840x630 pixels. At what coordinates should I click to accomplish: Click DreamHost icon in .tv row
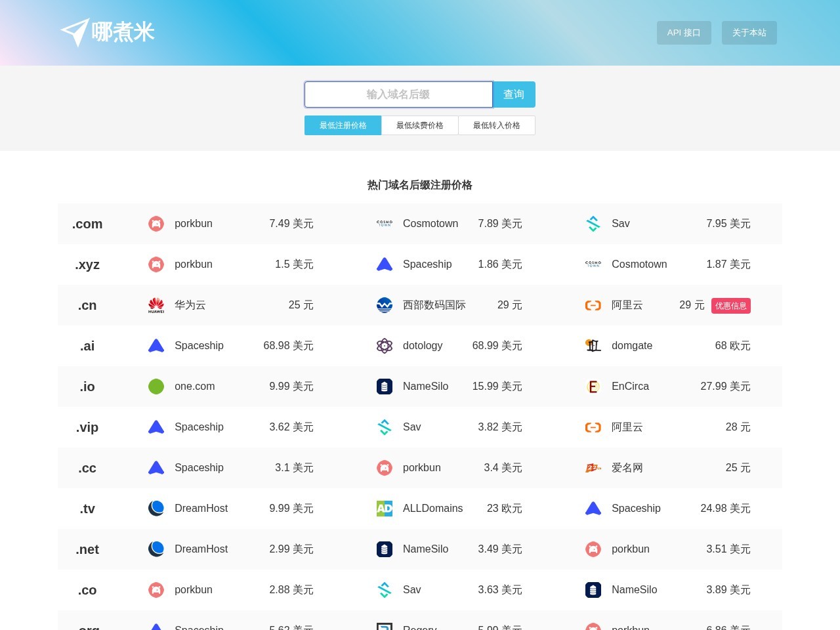[x=156, y=509]
